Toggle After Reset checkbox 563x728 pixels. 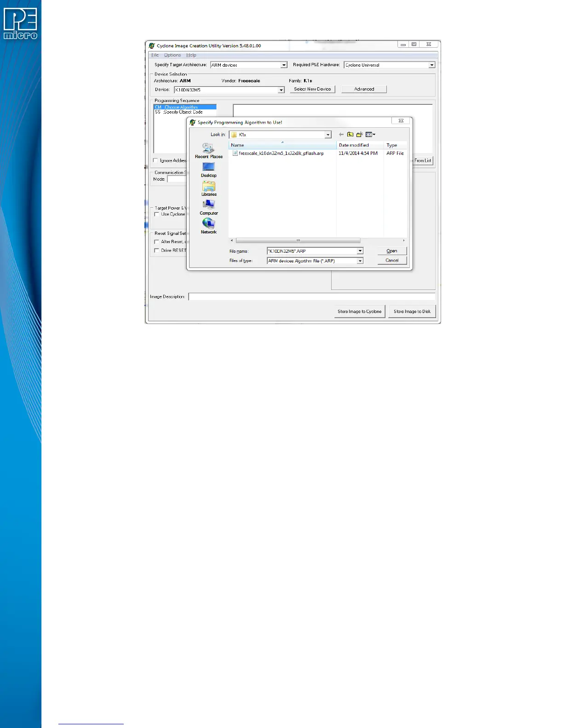coord(157,242)
